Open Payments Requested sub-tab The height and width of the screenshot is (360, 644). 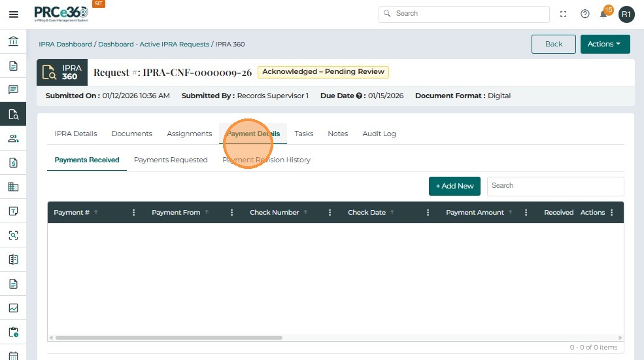(171, 160)
